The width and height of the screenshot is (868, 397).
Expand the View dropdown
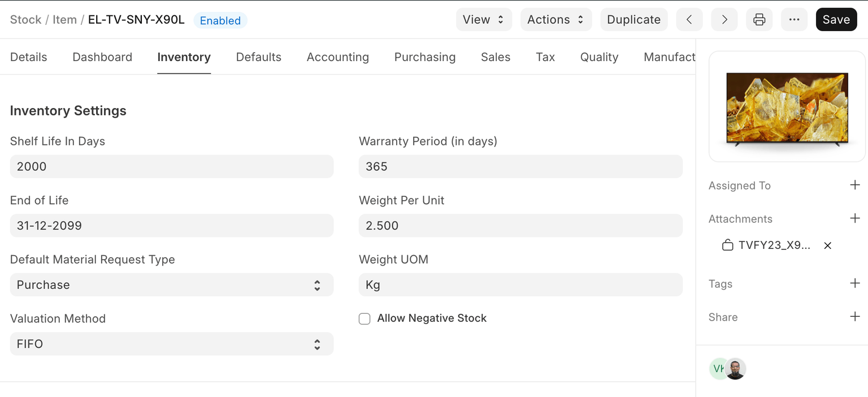click(x=483, y=20)
